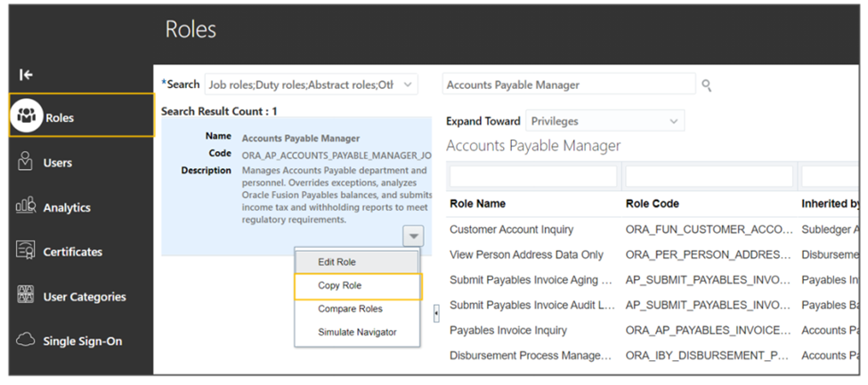Screen dimensions: 868x385
Task: Go to Single Sign-On in the sidebar
Action: 83,341
